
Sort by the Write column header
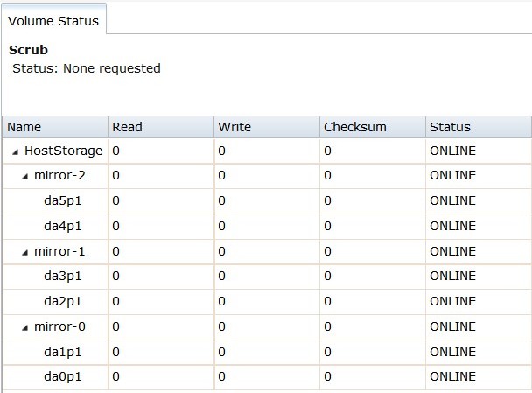click(267, 127)
